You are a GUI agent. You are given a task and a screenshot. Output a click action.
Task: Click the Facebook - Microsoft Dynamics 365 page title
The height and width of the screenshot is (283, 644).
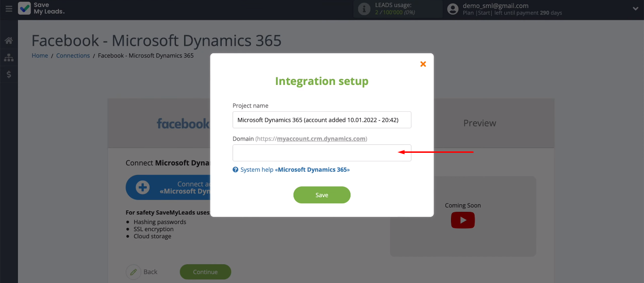point(157,41)
